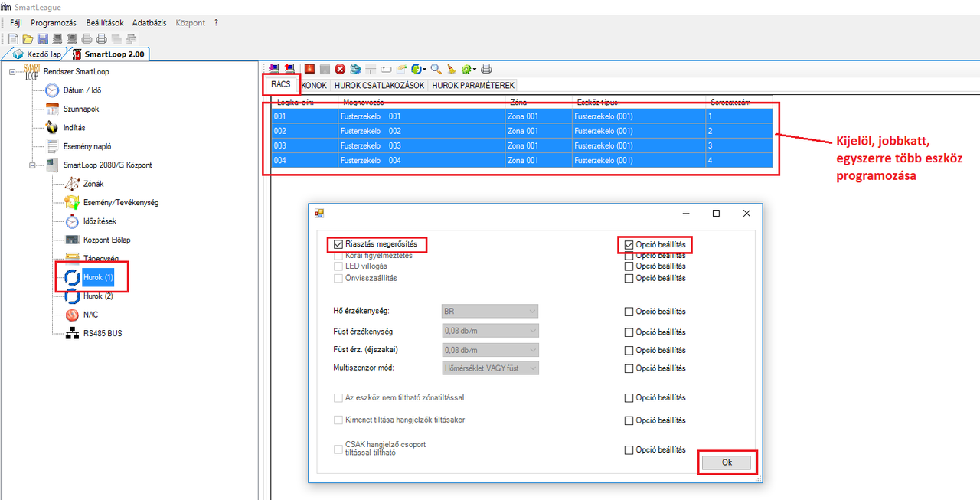Open the Füst érzékenység dropdown
The height and width of the screenshot is (500, 980).
(x=490, y=331)
